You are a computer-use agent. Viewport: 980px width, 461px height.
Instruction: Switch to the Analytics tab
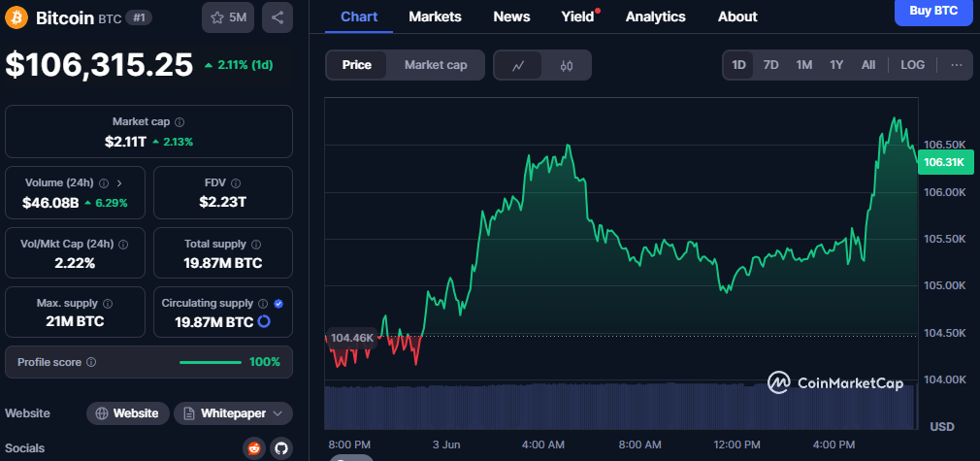[655, 16]
